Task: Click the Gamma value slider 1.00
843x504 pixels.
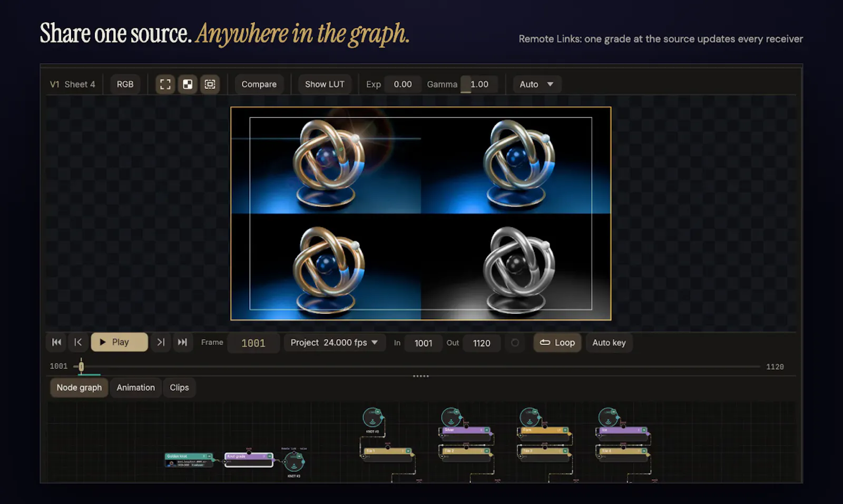Action: tap(479, 84)
